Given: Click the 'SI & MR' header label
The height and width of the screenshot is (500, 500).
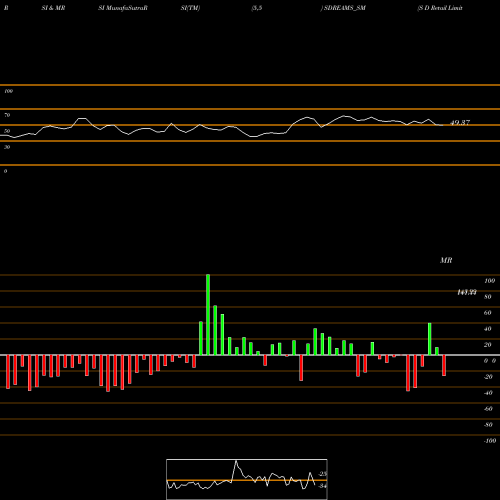Looking at the screenshot, I should (53, 8).
